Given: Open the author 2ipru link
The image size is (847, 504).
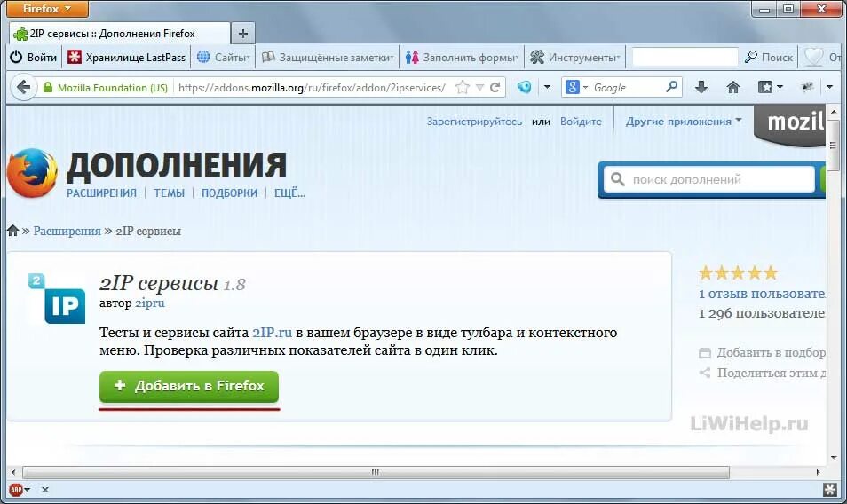Looking at the screenshot, I should coord(150,303).
